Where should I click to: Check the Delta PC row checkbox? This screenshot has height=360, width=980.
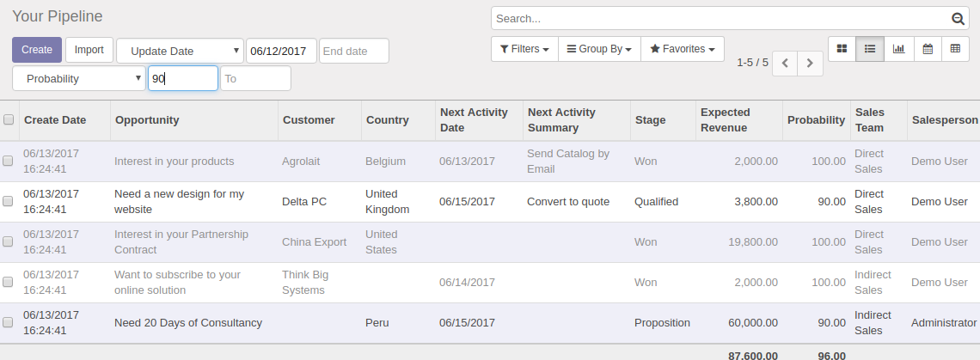[9, 202]
